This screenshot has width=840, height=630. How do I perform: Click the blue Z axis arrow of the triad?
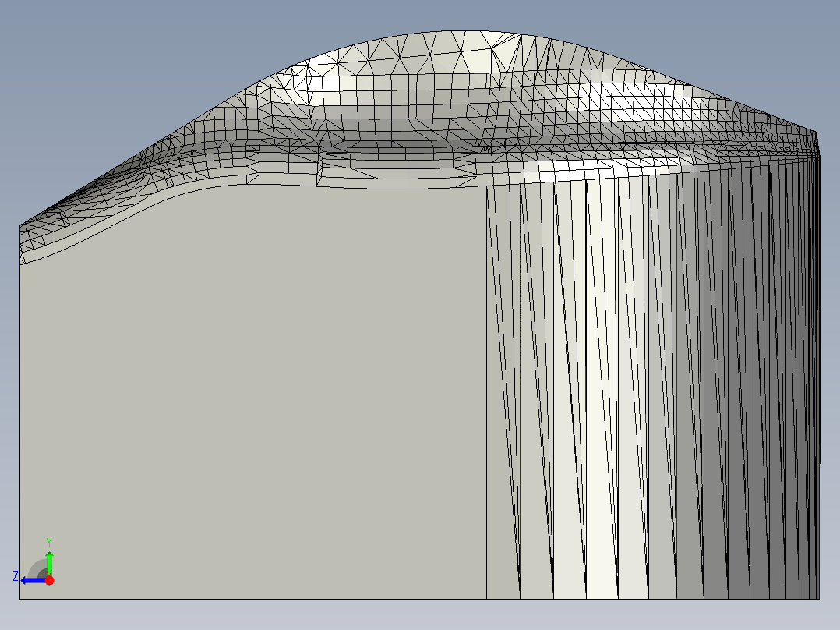coord(34,581)
